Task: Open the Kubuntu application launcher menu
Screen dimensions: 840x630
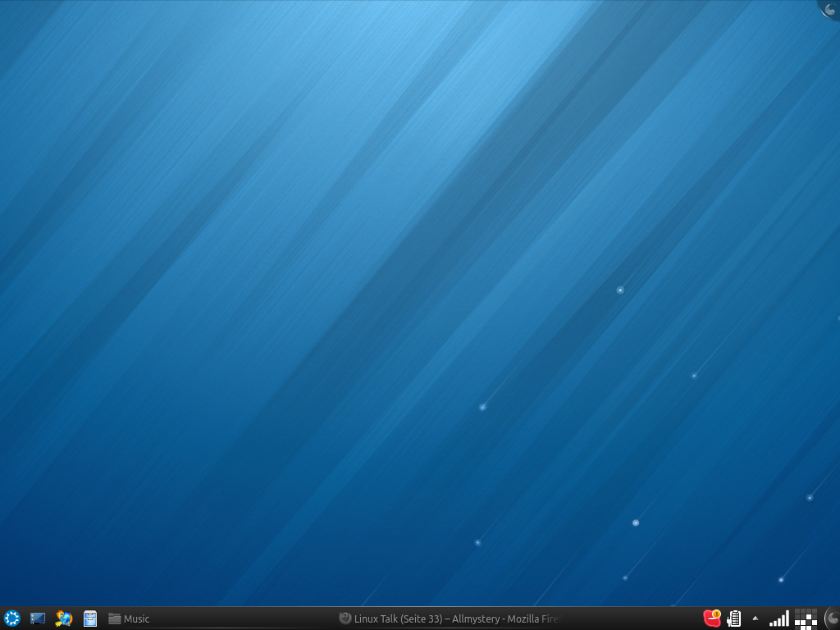Action: (x=11, y=619)
